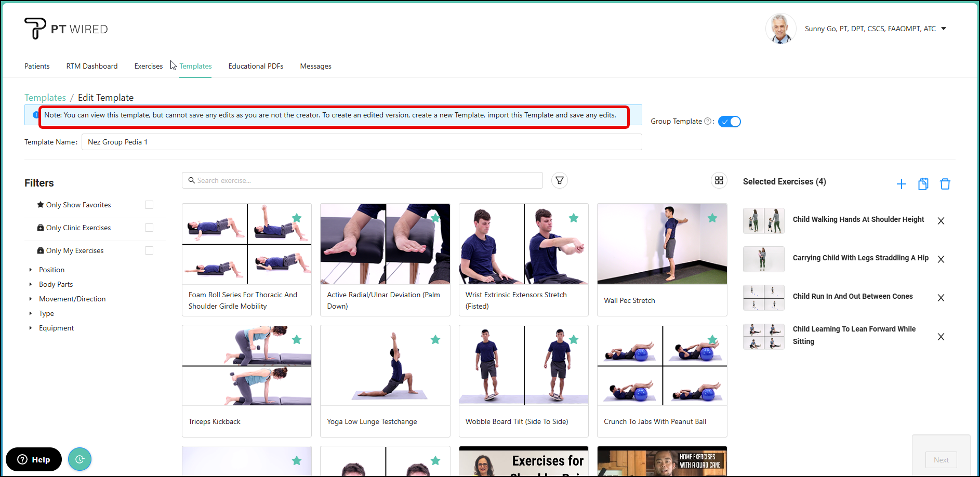This screenshot has width=980, height=477.
Task: Click in the Search exercise field
Action: click(x=364, y=180)
